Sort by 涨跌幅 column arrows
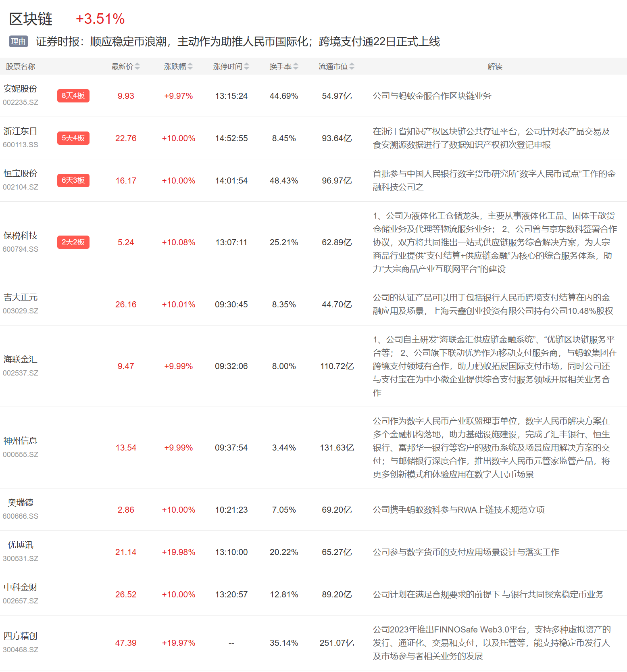 coord(190,67)
